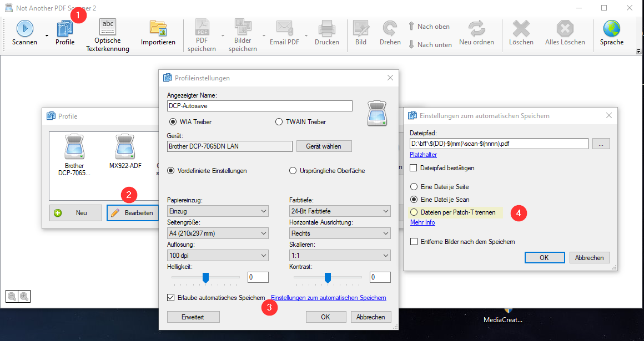
Task: Expand the Email PDF dropdown arrow
Action: pyautogui.click(x=306, y=35)
